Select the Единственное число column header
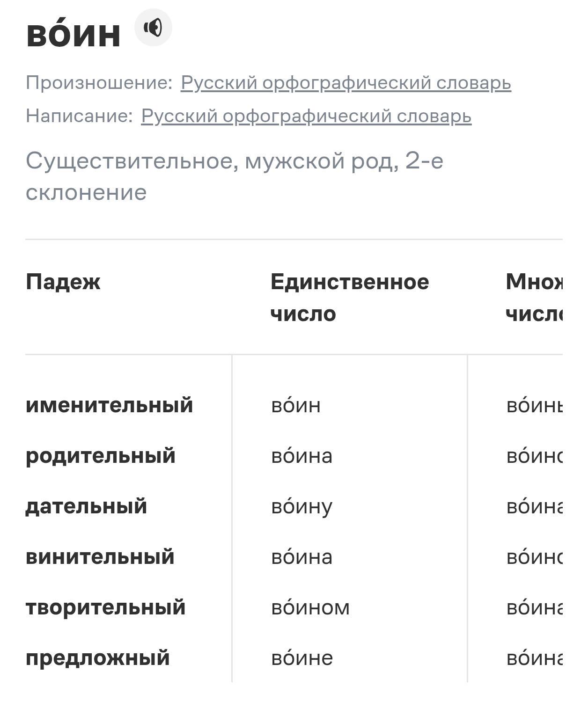The image size is (588, 723). tap(349, 297)
